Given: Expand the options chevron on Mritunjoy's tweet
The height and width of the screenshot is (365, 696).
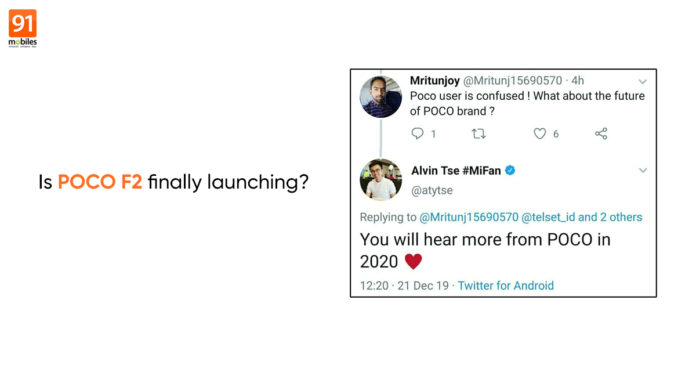Looking at the screenshot, I should (x=642, y=82).
